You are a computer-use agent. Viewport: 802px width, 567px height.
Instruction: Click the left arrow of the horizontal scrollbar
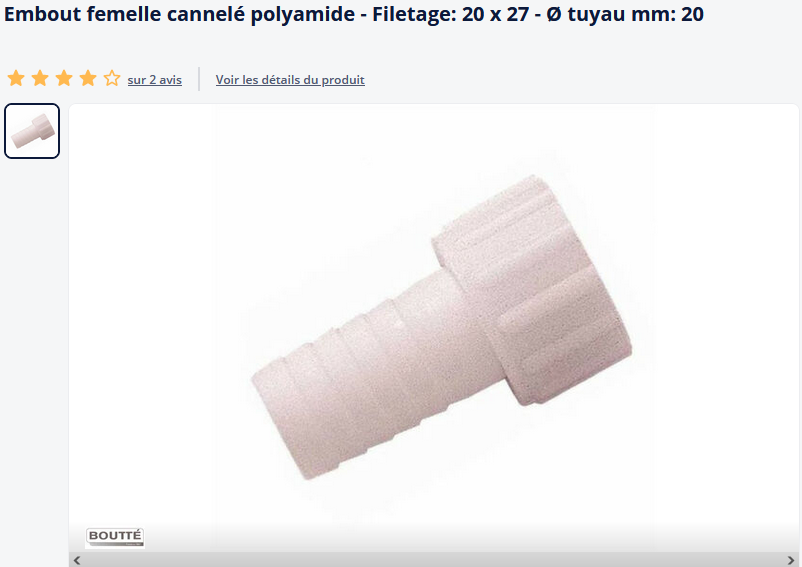point(77,560)
